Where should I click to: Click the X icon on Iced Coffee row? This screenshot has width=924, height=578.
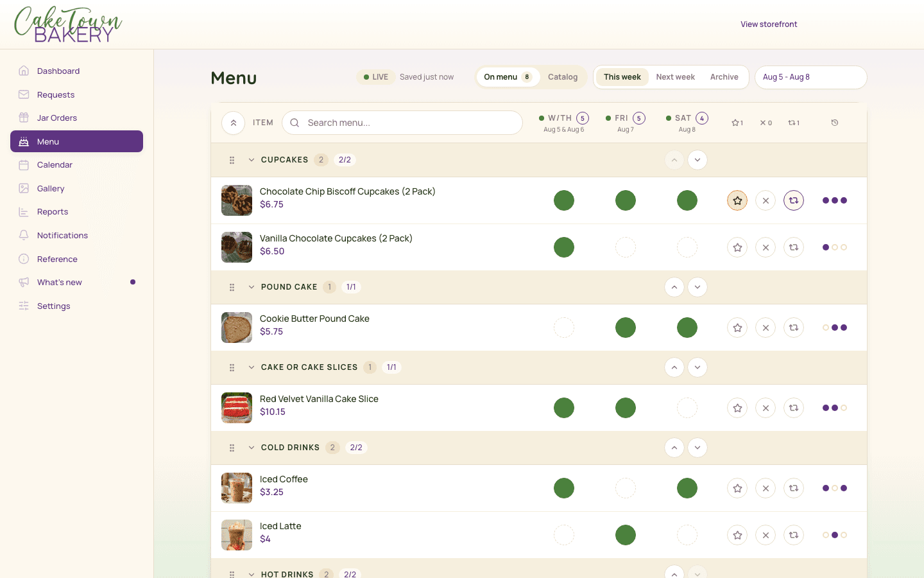point(766,488)
